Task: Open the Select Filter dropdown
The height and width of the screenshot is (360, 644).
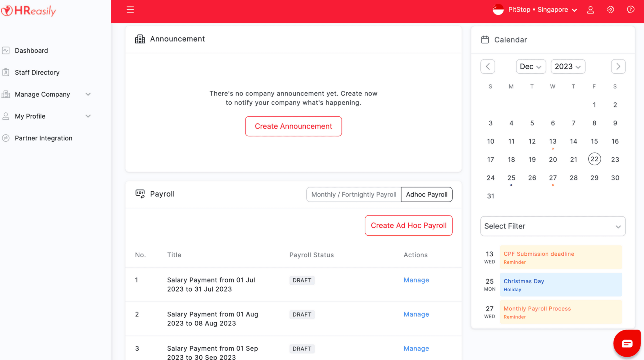Action: (x=552, y=226)
